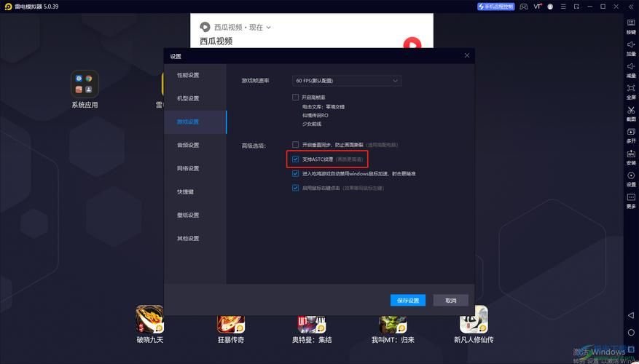
Task: Enter fullscreen via the 全屏 icon
Action: tap(631, 92)
